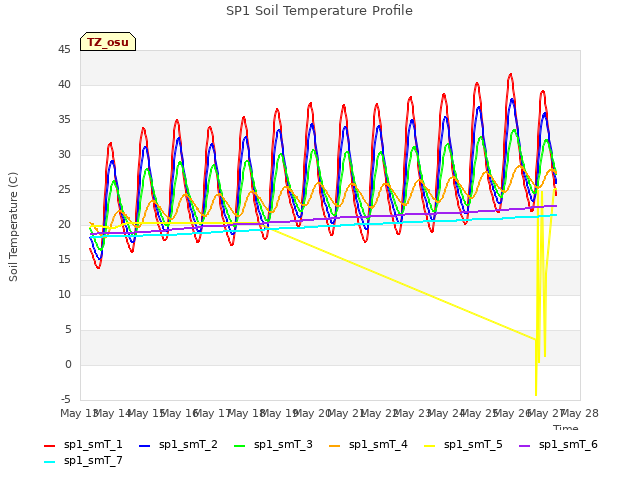Click the 10 y-axis tick label
The height and width of the screenshot is (480, 640).
click(x=64, y=294)
